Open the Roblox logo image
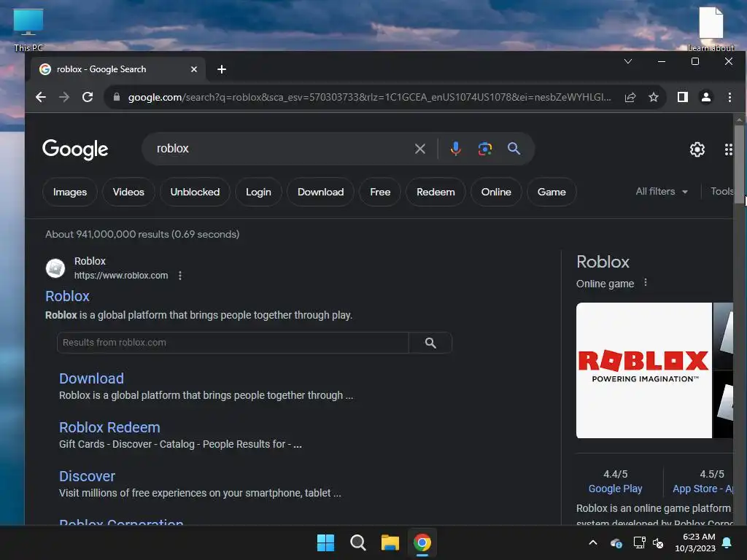The image size is (747, 560). click(644, 370)
